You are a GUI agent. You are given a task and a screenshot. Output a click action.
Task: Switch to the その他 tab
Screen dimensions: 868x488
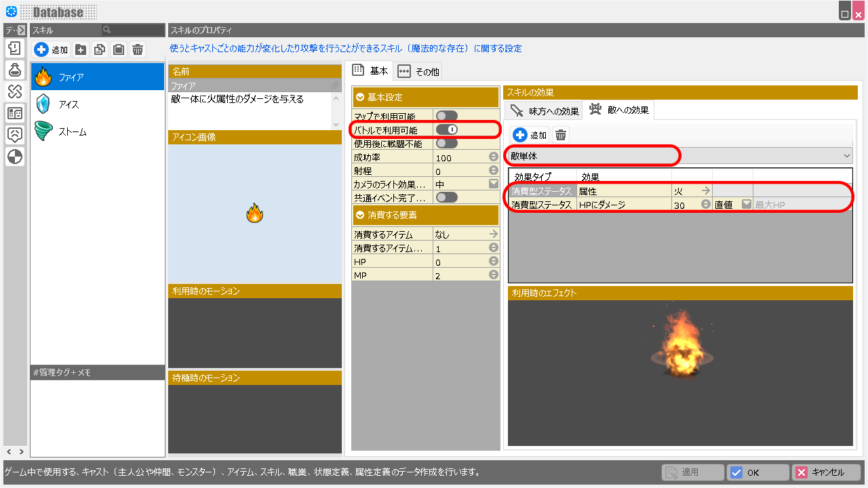(x=419, y=71)
